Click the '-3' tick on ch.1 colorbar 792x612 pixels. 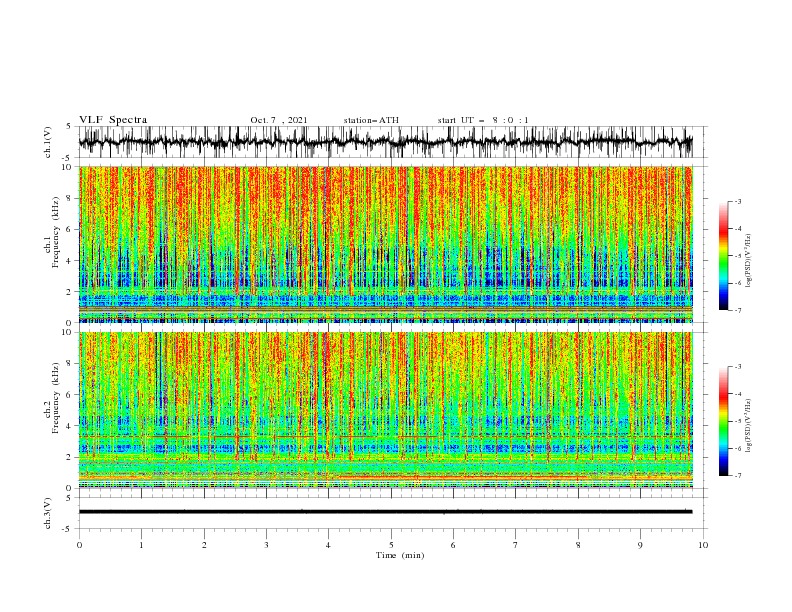[x=737, y=201]
